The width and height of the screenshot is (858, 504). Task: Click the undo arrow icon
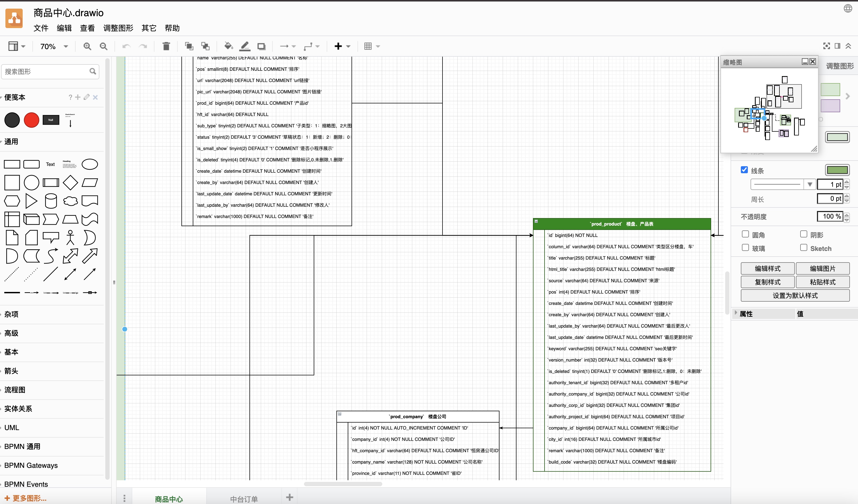tap(126, 46)
